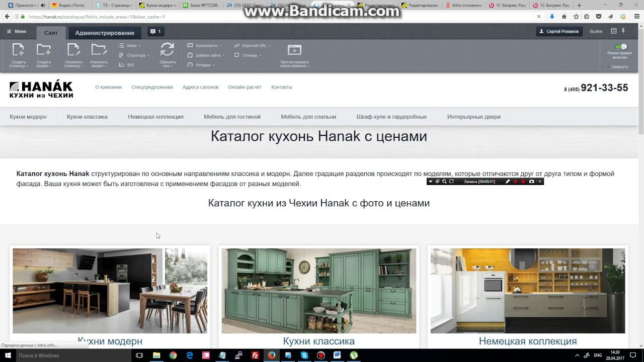Open Firefox from the Windows taskbar
This screenshot has width=644, height=362.
click(272, 355)
